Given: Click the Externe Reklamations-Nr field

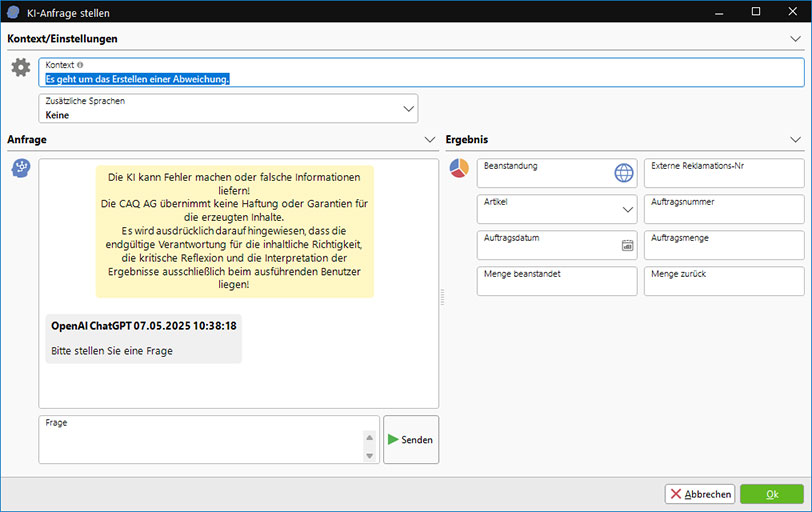Looking at the screenshot, I should click(723, 173).
